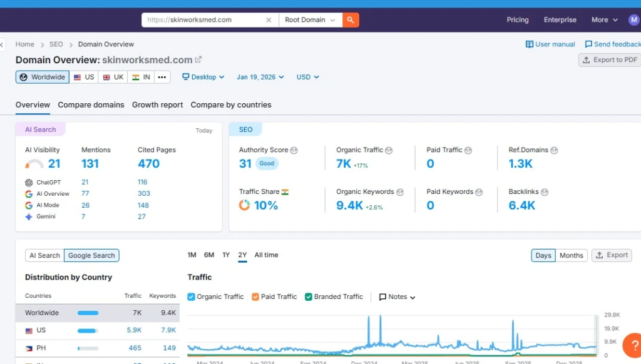The image size is (641, 364).
Task: Open the Root Domain dropdown
Action: pyautogui.click(x=310, y=20)
